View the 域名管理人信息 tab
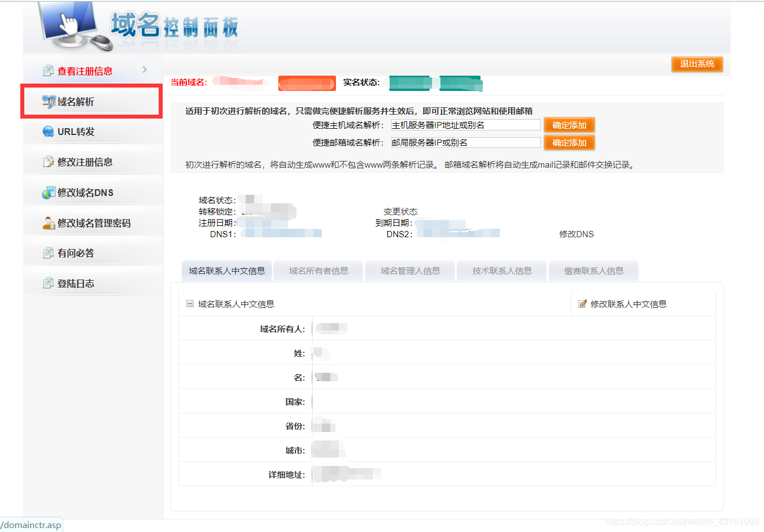Image resolution: width=764 pixels, height=532 pixels. tap(410, 271)
